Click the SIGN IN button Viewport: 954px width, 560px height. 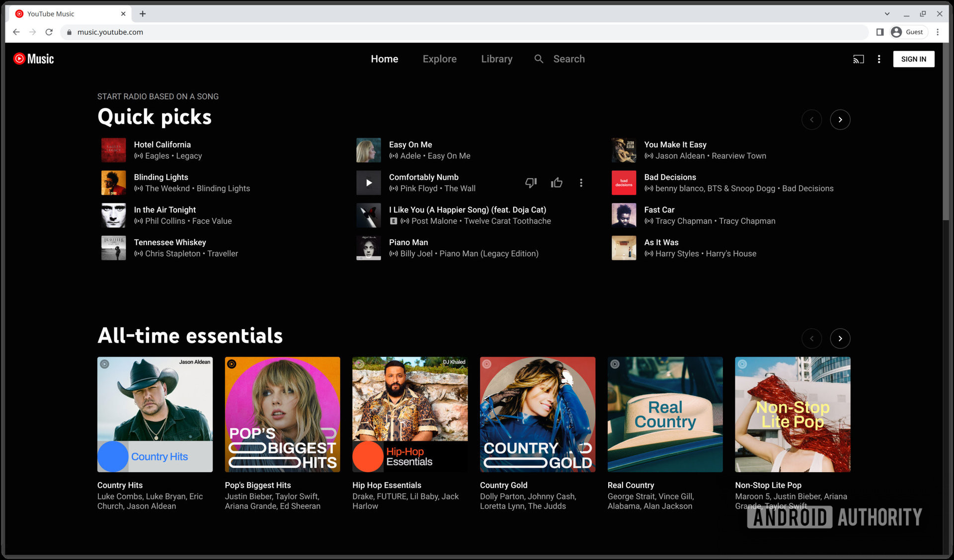pyautogui.click(x=913, y=59)
